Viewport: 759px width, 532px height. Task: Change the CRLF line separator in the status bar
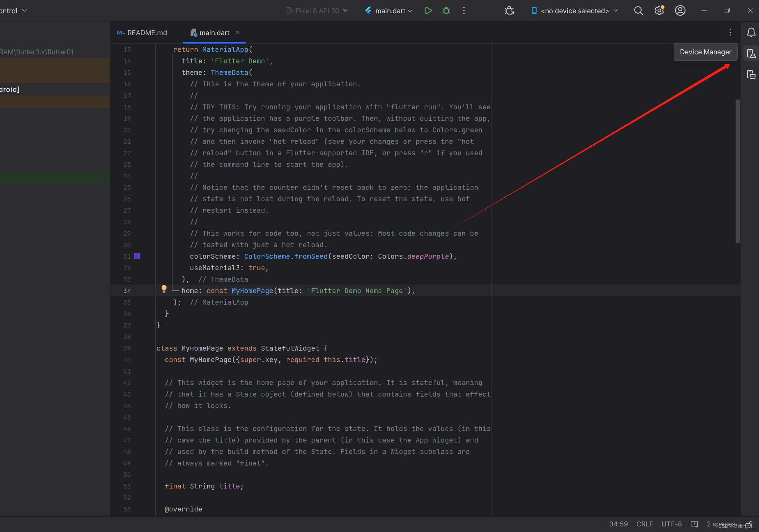point(644,524)
